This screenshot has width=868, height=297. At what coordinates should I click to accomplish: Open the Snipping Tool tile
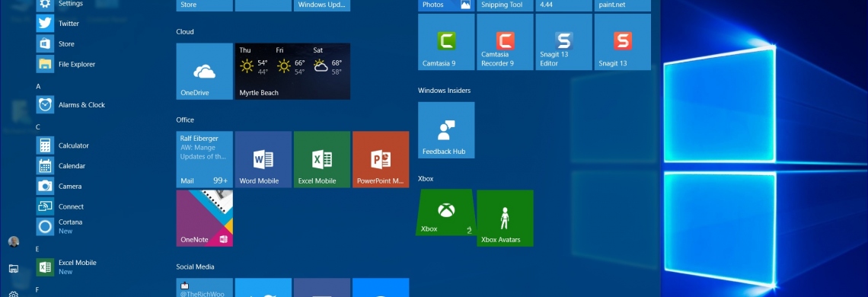[505, 5]
